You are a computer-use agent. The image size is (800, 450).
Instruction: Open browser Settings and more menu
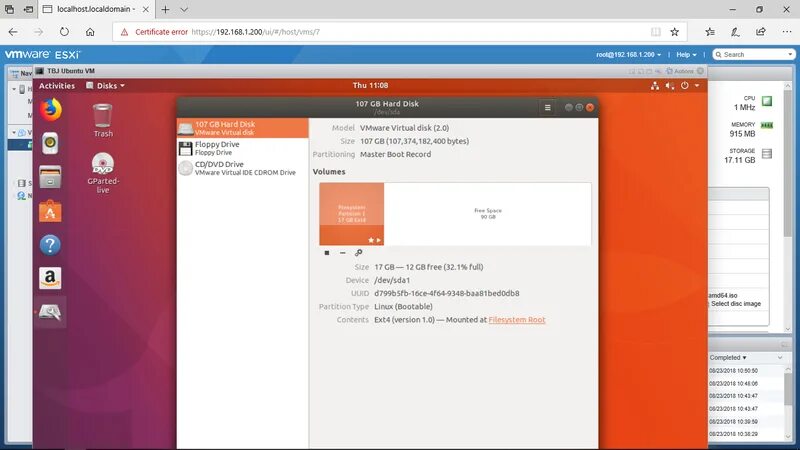tap(787, 32)
